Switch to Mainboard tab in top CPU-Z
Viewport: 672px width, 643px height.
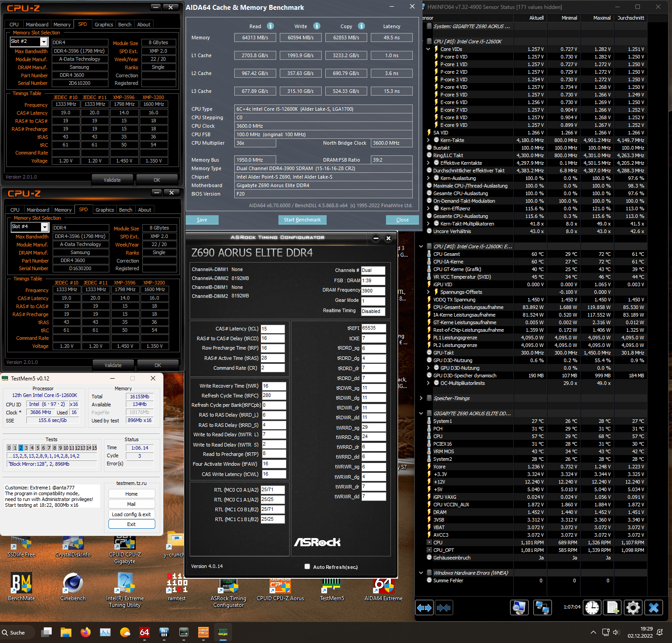tap(37, 25)
